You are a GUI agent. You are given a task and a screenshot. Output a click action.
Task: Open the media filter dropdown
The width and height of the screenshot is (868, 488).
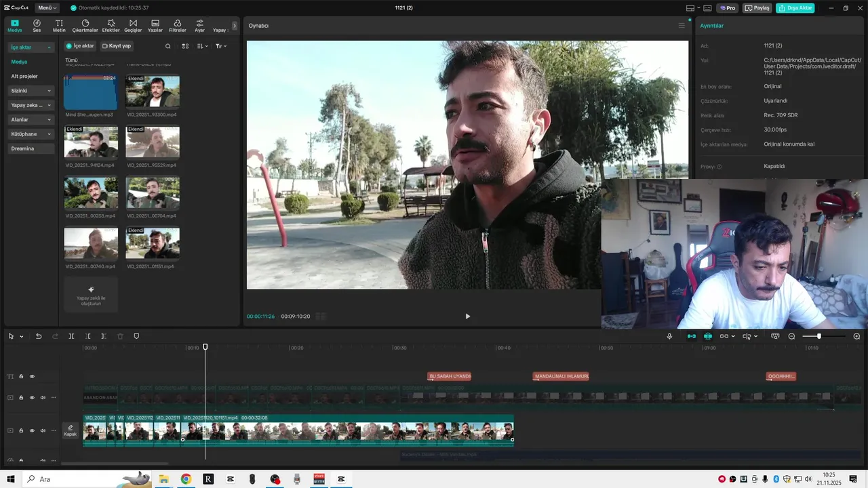(x=221, y=46)
